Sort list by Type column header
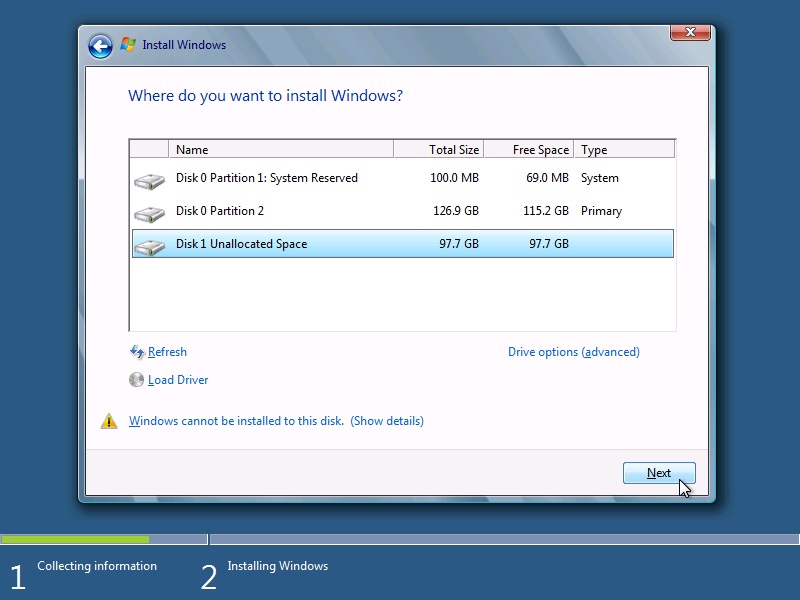The image size is (800, 600). tap(624, 149)
